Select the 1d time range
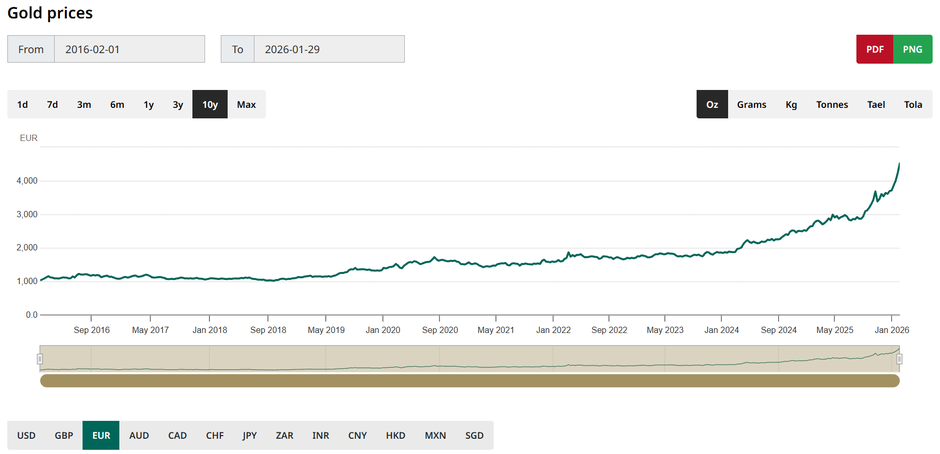The height and width of the screenshot is (454, 940). click(22, 105)
